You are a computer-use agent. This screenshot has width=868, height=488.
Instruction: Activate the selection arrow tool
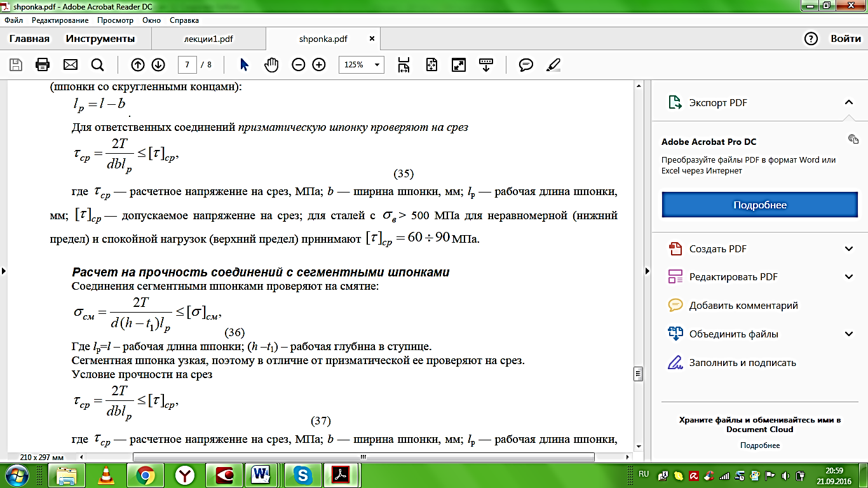coord(245,65)
